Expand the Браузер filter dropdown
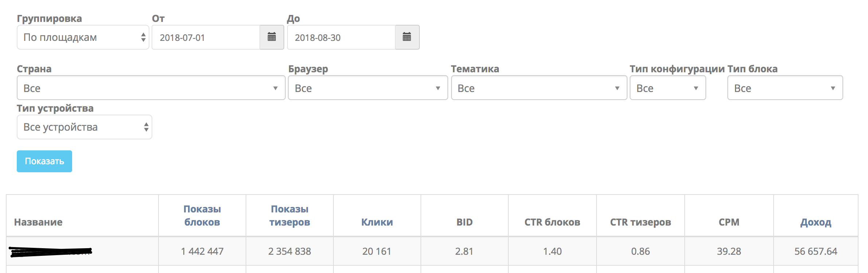 point(368,88)
